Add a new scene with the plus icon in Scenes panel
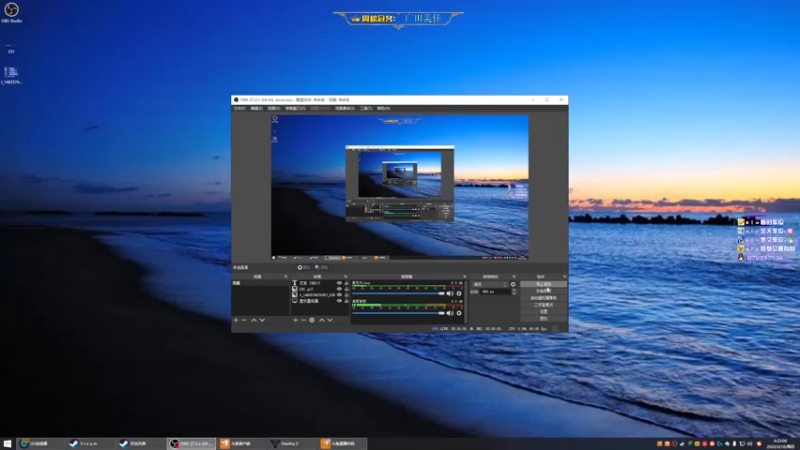Image resolution: width=800 pixels, height=450 pixels. [236, 320]
